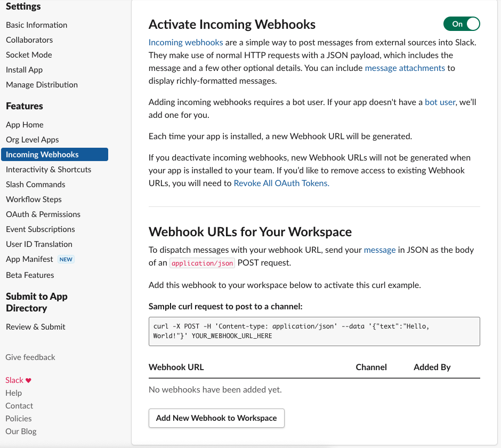This screenshot has height=448, width=501.
Task: Click the red heart icon beside Slack
Action: 28,380
